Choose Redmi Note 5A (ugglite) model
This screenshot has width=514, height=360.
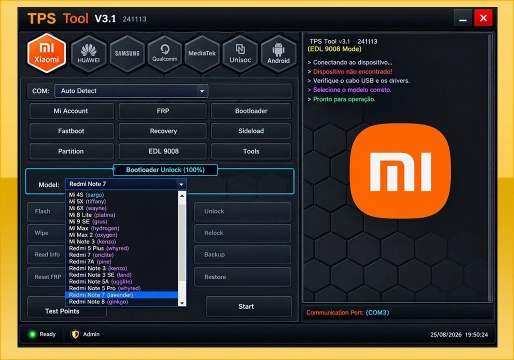122,282
